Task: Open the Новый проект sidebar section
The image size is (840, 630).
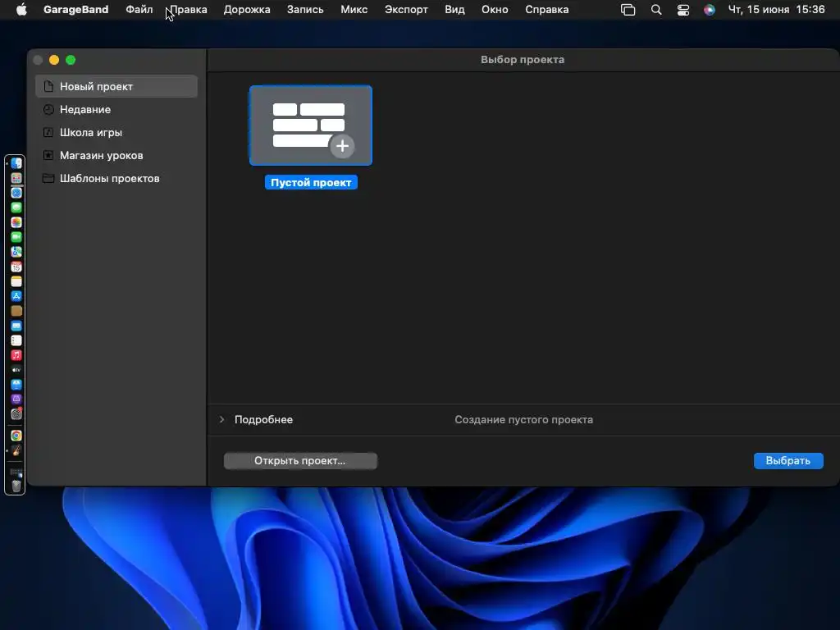Action: click(x=116, y=86)
